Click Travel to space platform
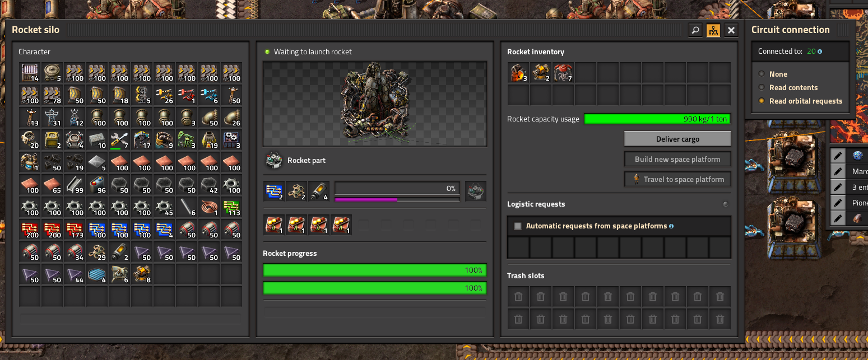 (677, 179)
